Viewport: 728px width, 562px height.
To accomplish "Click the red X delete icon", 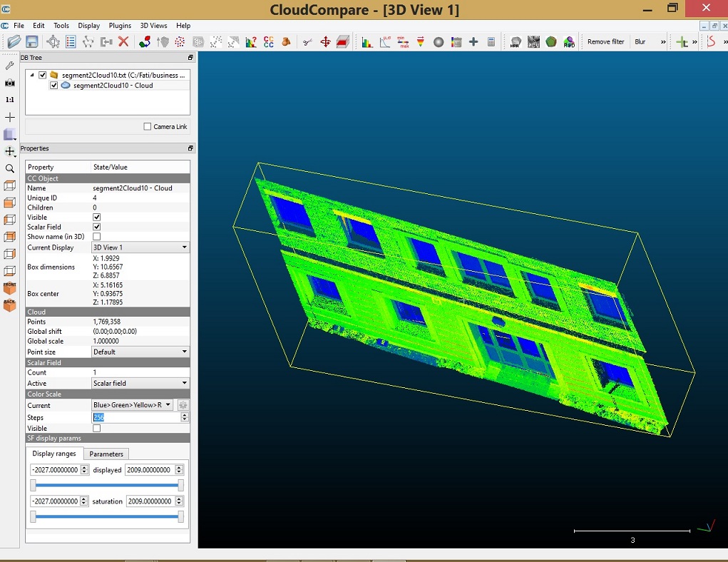I will pyautogui.click(x=123, y=42).
